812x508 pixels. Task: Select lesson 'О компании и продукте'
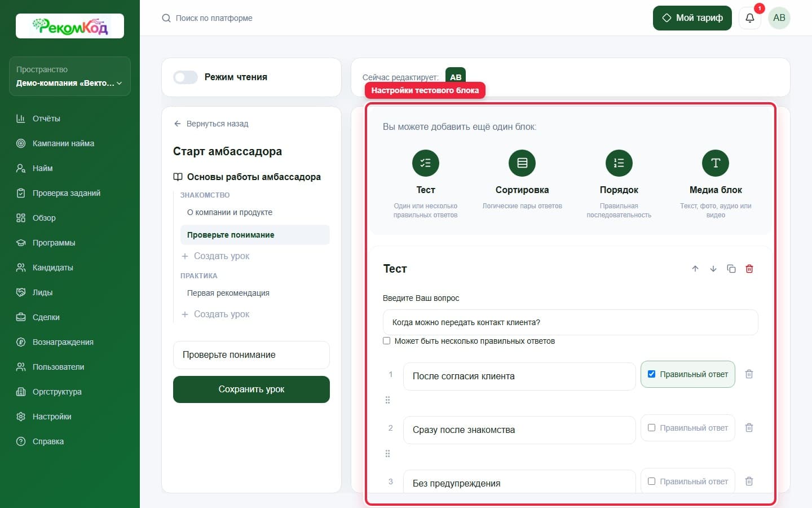(230, 212)
